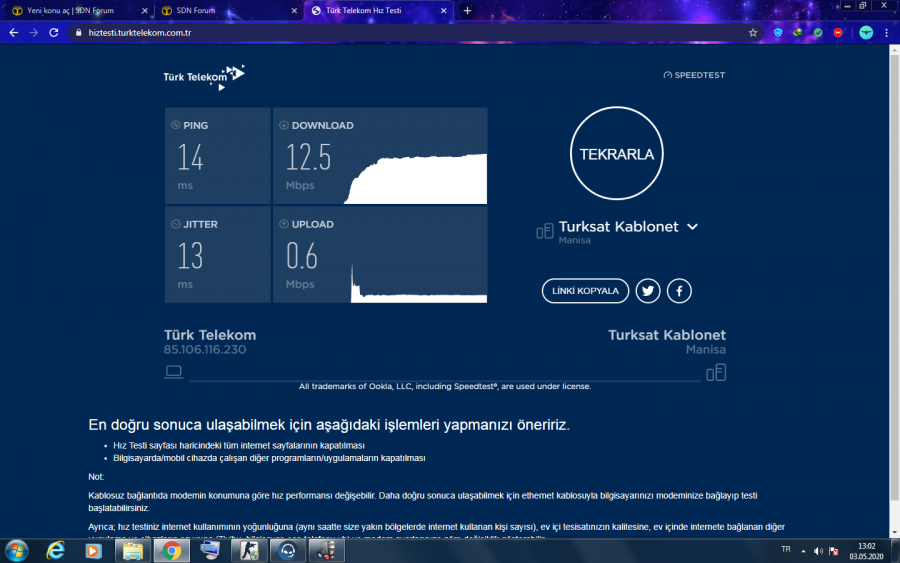Close the SDN Forum tab
This screenshot has width=900, height=563.
[294, 10]
